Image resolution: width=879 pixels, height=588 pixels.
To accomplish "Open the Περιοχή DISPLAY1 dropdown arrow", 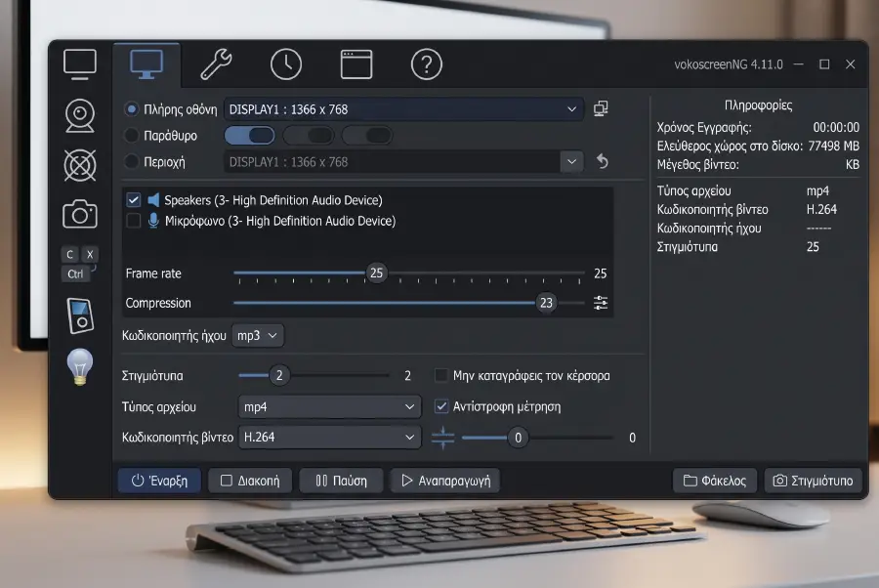I will 571,162.
